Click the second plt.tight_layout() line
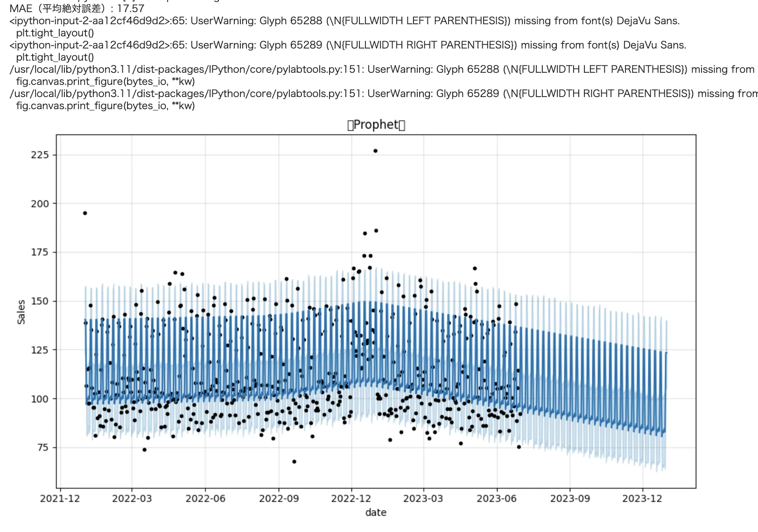 55,57
